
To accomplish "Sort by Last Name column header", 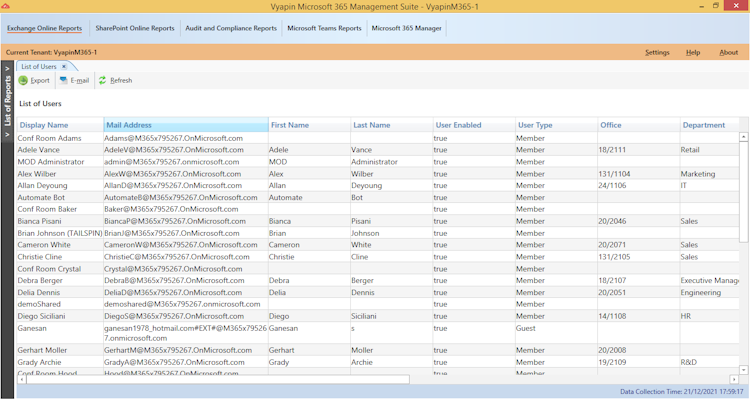I will click(x=392, y=125).
